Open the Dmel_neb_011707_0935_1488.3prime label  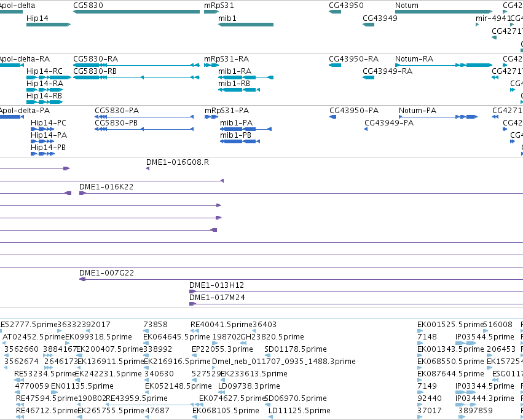[x=284, y=362]
